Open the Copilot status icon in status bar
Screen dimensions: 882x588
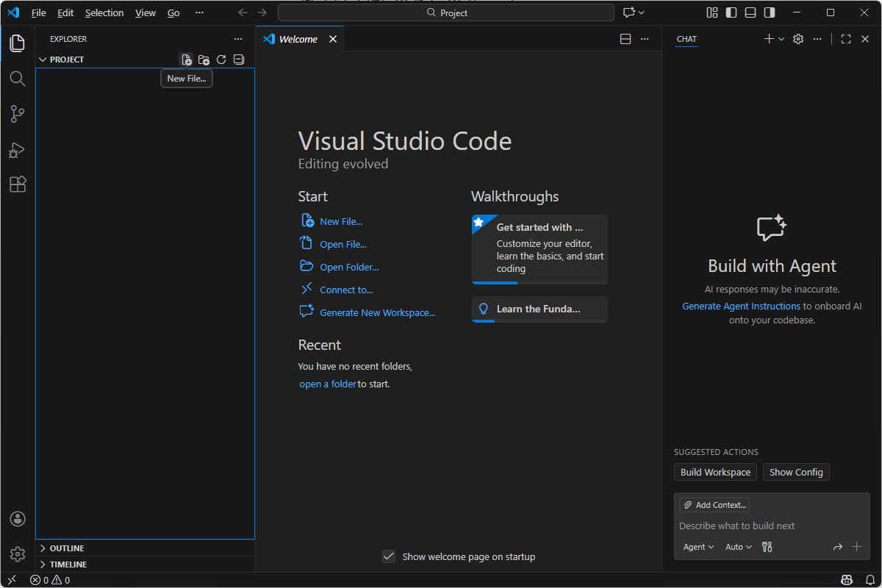click(x=847, y=580)
